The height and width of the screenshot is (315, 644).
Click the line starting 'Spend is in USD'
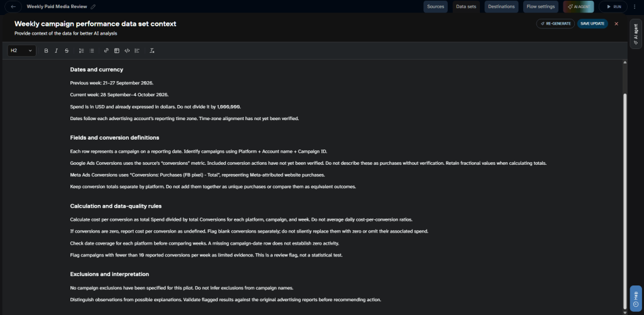coord(156,107)
